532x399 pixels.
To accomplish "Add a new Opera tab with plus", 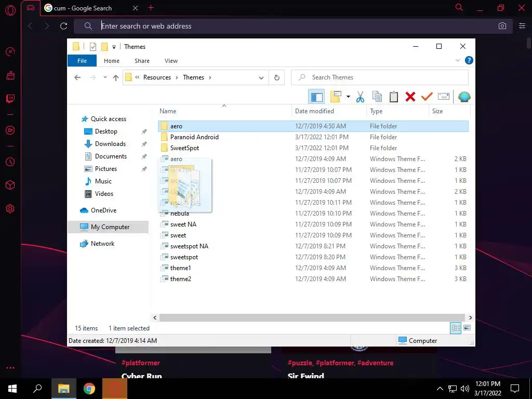I will point(151,8).
